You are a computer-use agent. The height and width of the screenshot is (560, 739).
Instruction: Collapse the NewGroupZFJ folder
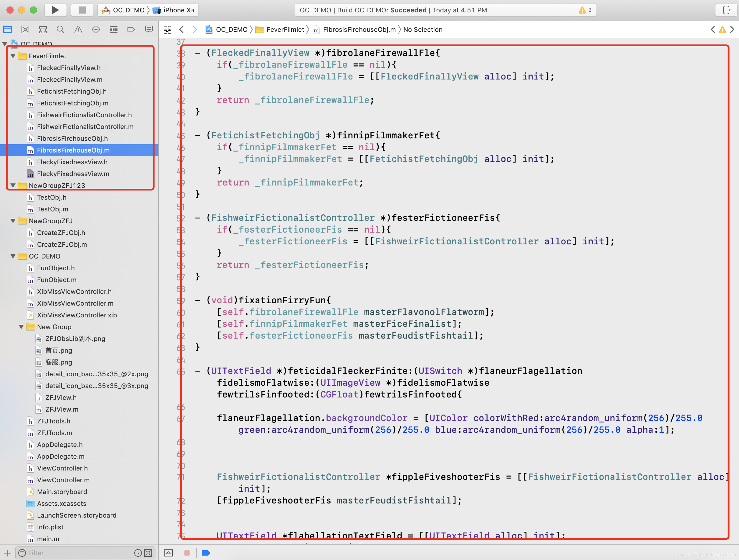point(13,221)
